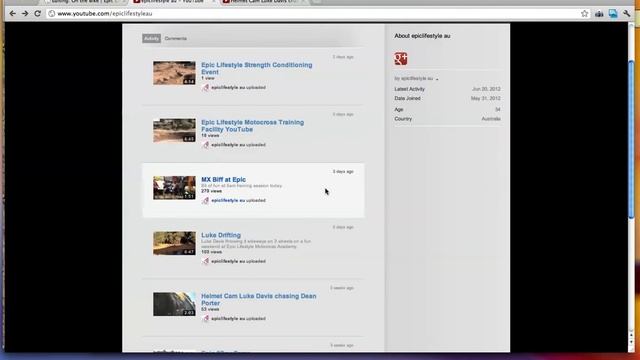Reload the YouTube channel page
640x360 pixels.
click(38, 13)
